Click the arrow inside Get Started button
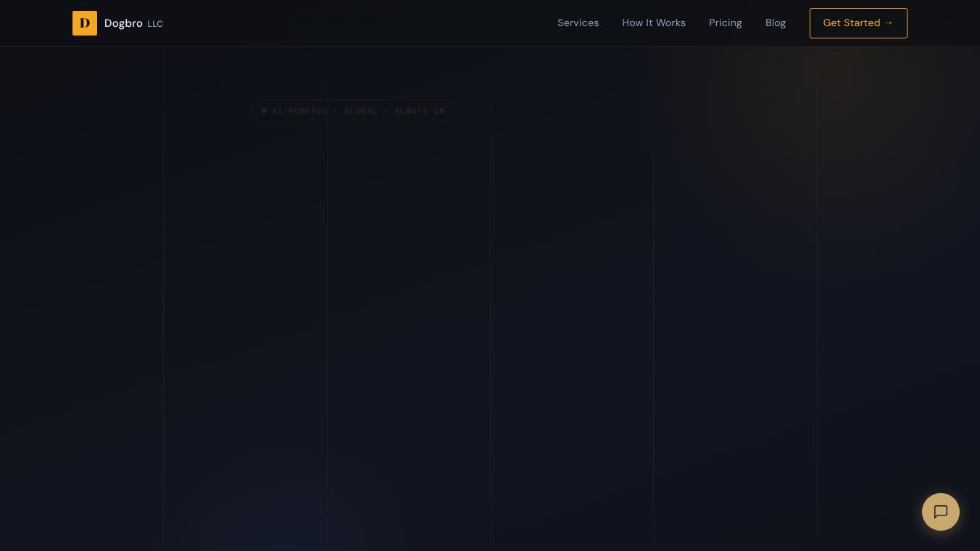Image resolution: width=980 pixels, height=551 pixels. click(x=889, y=23)
